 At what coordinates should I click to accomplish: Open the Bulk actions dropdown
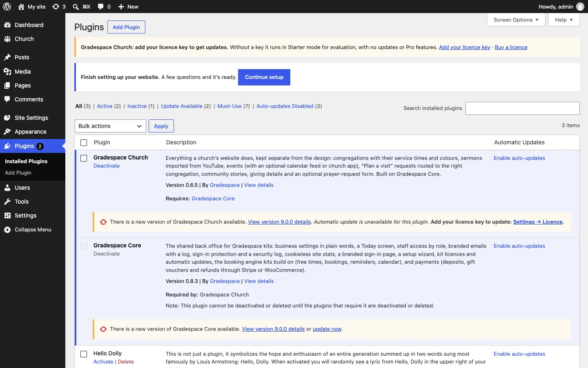pyautogui.click(x=110, y=126)
